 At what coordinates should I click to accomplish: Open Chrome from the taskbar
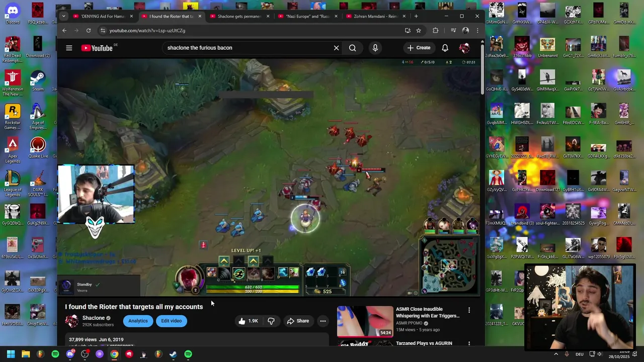click(114, 354)
